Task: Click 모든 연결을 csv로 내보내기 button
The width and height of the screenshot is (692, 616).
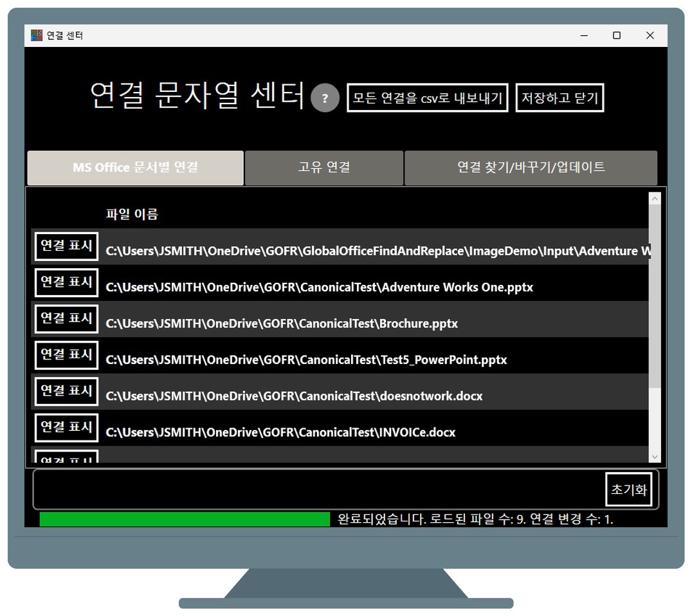Action: [x=427, y=98]
